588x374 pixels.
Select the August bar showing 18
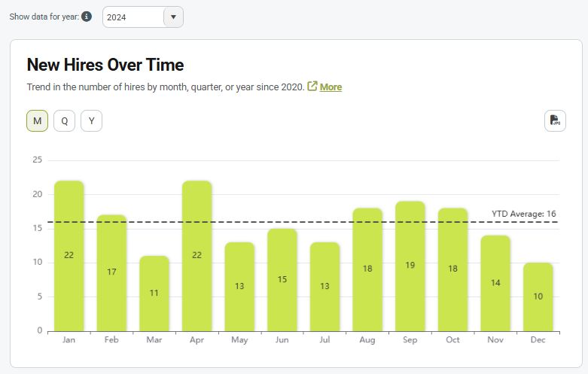click(367, 269)
